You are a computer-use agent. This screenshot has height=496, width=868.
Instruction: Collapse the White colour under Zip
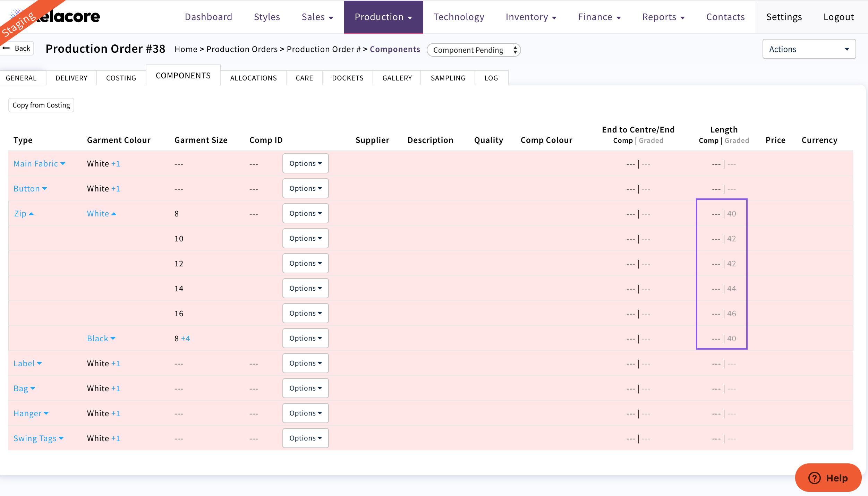pyautogui.click(x=101, y=214)
